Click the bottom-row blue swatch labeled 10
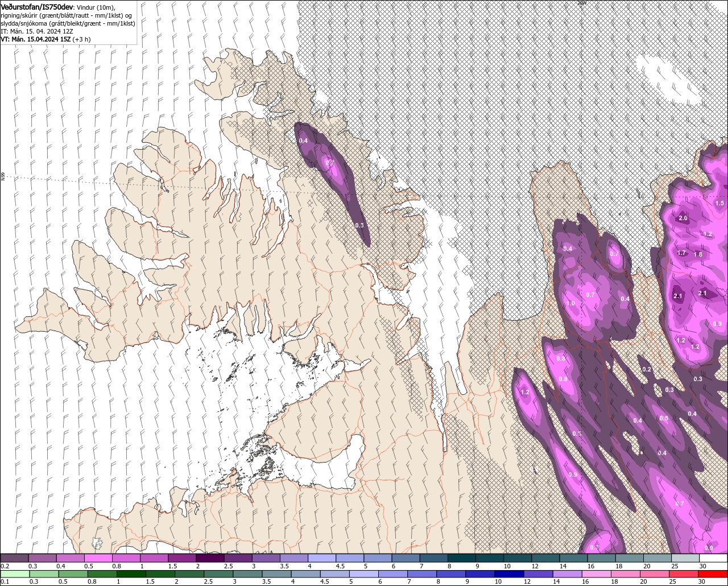Screen dimensions: 728x586 point(508,573)
